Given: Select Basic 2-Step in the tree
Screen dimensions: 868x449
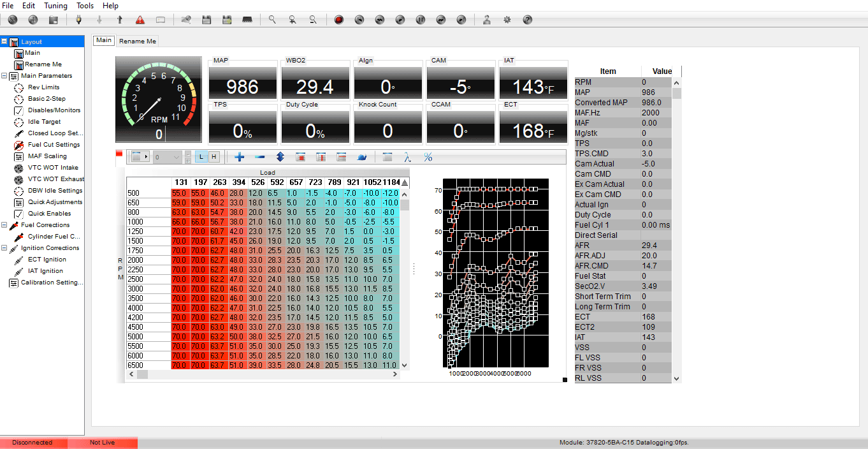Looking at the screenshot, I should pyautogui.click(x=47, y=99).
